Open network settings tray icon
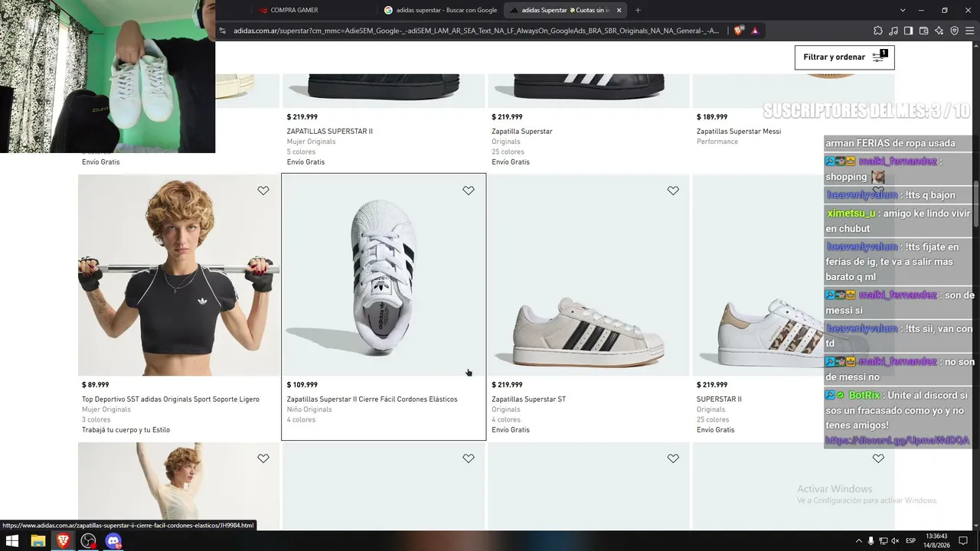 click(x=883, y=541)
